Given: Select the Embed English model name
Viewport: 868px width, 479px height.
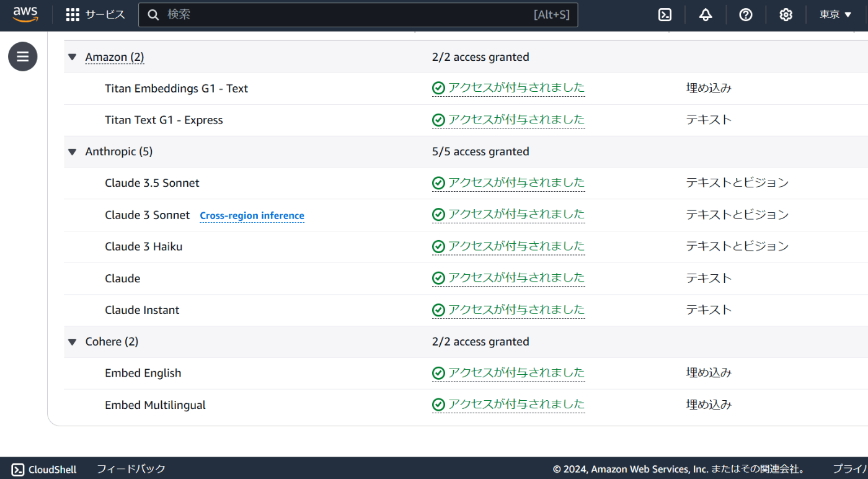Looking at the screenshot, I should coord(143,373).
